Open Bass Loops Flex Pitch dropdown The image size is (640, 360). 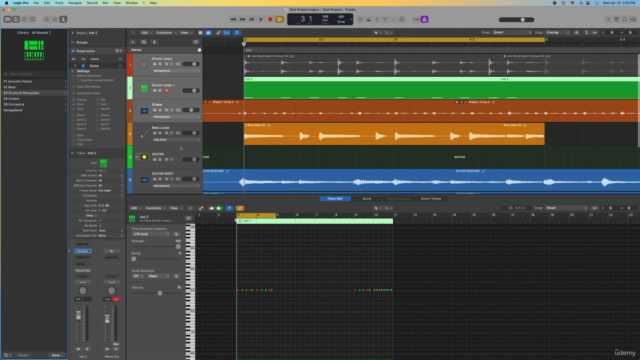point(176,140)
